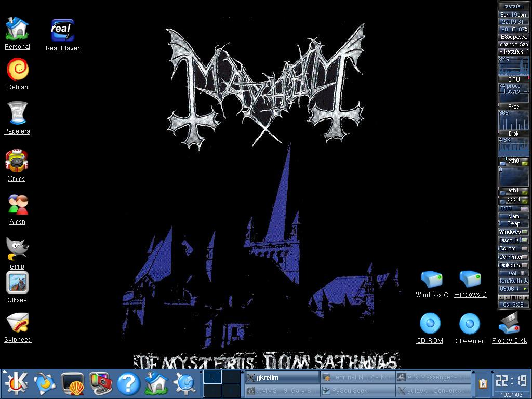Launch Konqueror web browser from the panel
The height and width of the screenshot is (399, 532).
[x=184, y=384]
